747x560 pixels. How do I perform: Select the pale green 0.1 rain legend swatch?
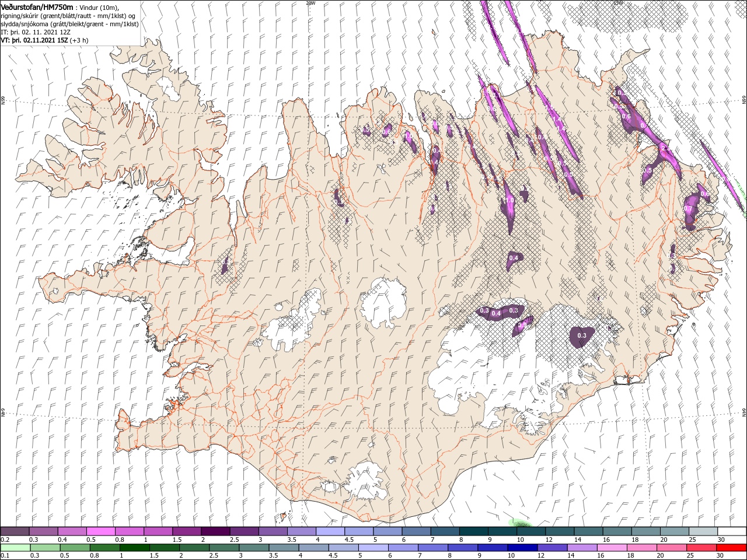pyautogui.click(x=15, y=548)
